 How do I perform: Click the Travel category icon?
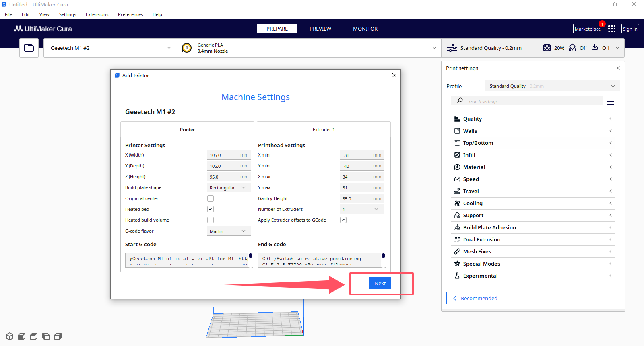457,191
